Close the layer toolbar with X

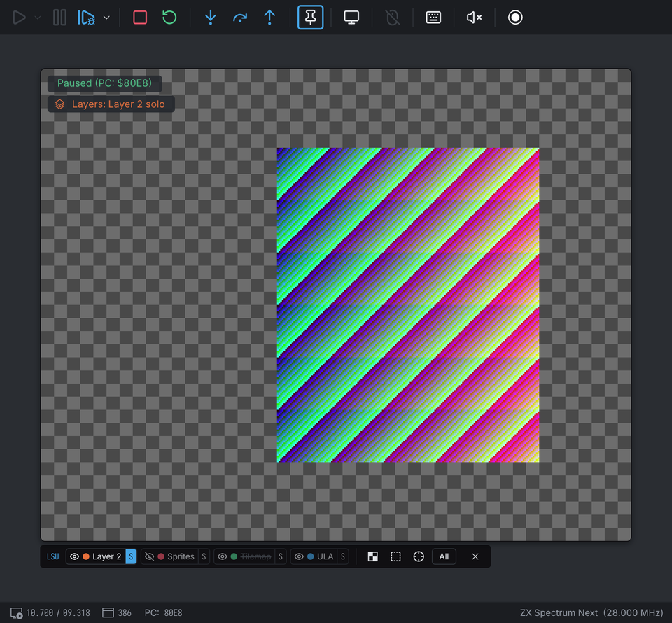click(x=475, y=556)
